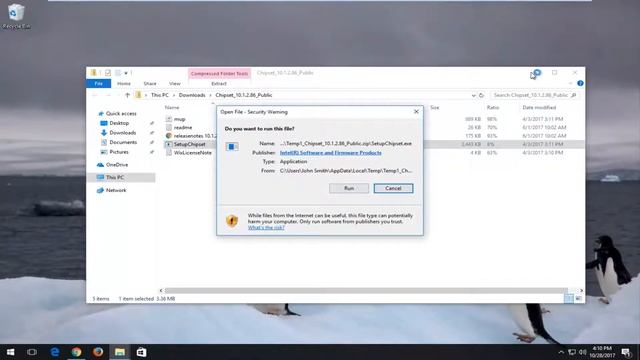Select Pictures in navigation pane
This screenshot has height=360, width=640.
coord(119,152)
